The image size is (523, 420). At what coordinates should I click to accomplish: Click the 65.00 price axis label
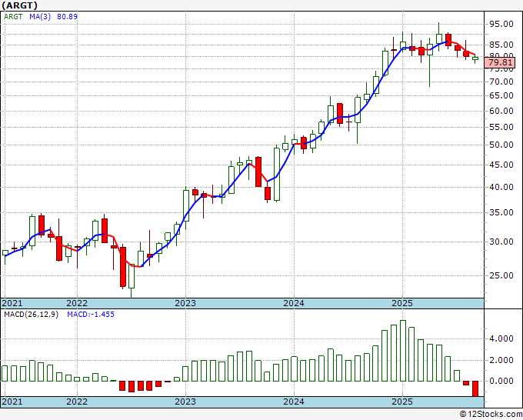pyautogui.click(x=501, y=95)
